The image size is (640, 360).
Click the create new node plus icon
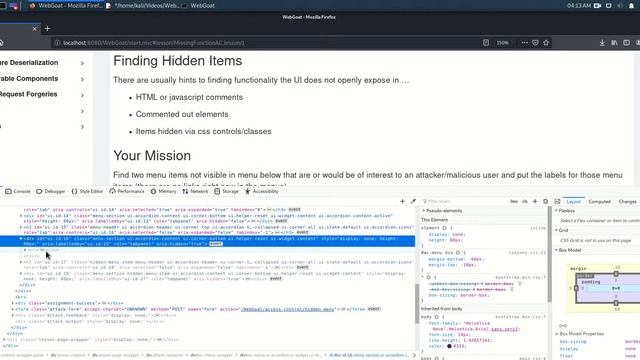pos(402,201)
